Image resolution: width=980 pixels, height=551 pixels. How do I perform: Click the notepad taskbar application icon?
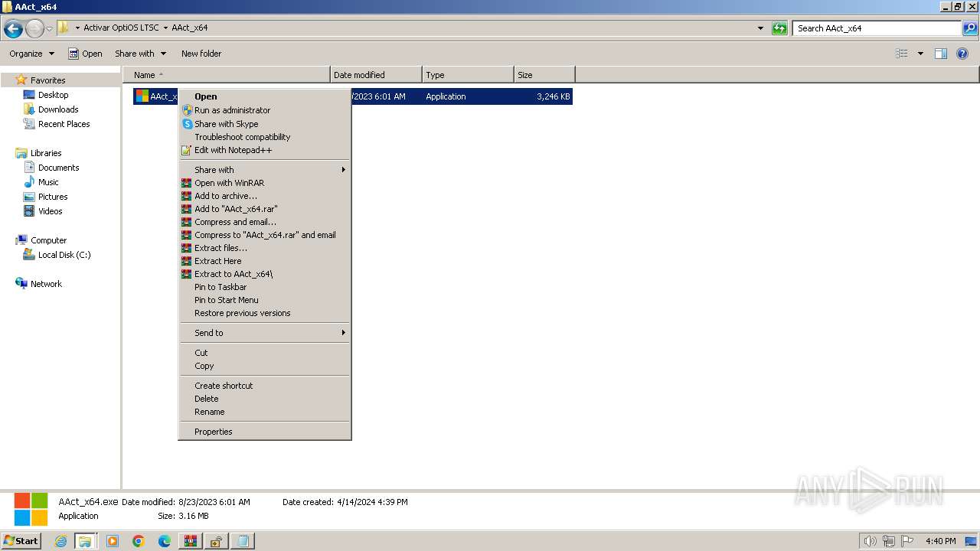[243, 541]
